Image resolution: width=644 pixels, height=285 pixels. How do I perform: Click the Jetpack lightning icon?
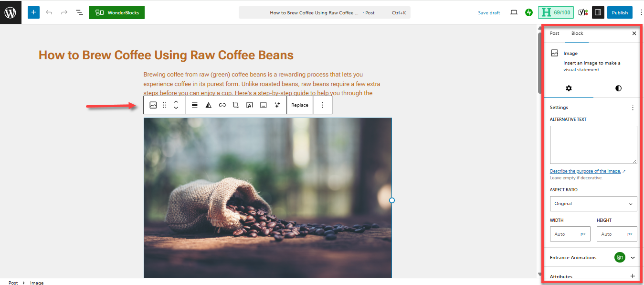528,12
